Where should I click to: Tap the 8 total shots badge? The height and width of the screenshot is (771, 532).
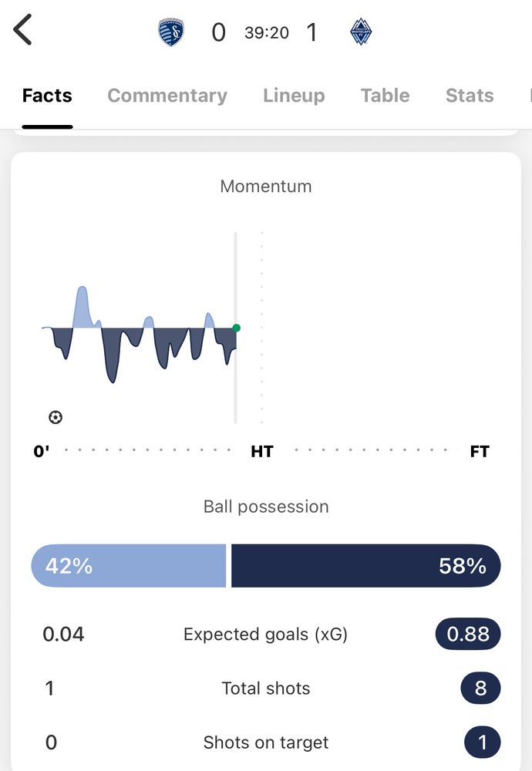pyautogui.click(x=480, y=688)
